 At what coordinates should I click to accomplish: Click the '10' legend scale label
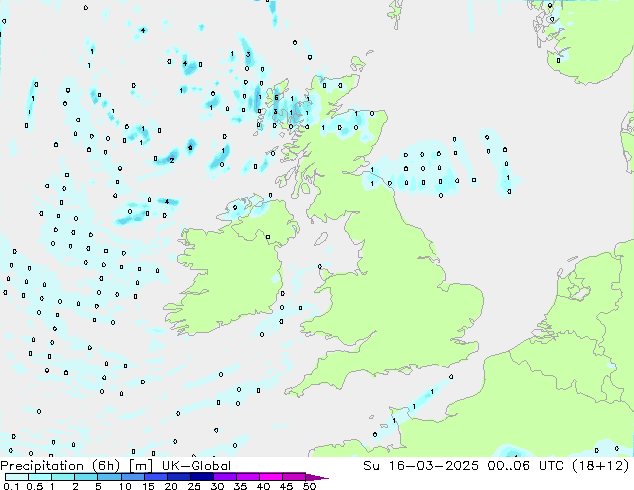125,486
